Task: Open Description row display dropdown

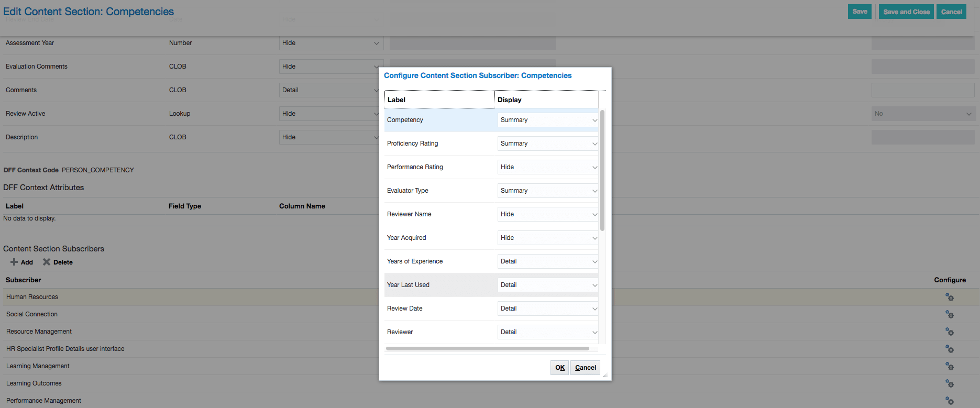Action: [329, 137]
